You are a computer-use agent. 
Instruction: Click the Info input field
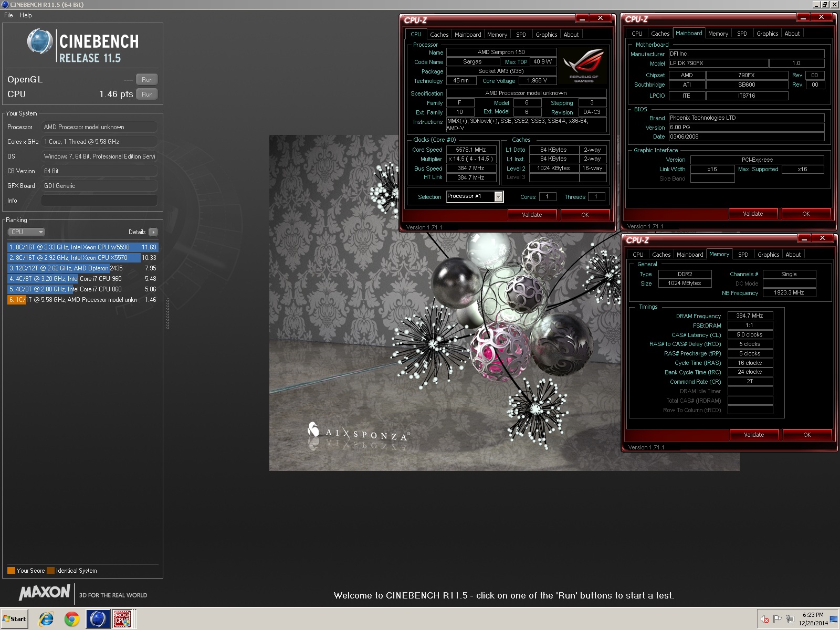point(99,201)
